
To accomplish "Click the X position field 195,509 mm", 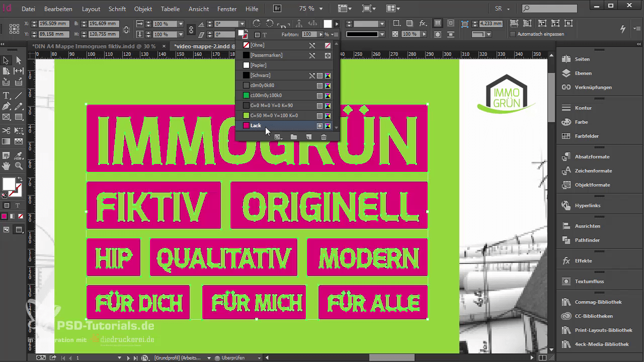I will pyautogui.click(x=53, y=24).
